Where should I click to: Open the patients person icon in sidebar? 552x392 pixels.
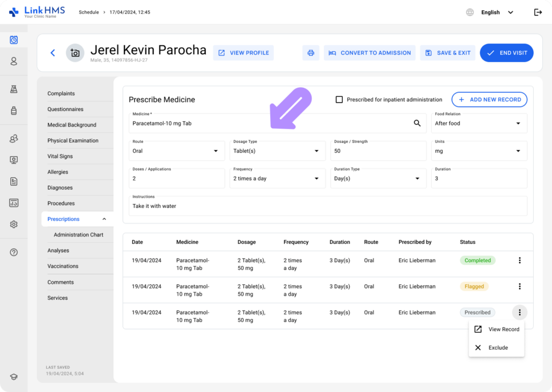pyautogui.click(x=13, y=61)
